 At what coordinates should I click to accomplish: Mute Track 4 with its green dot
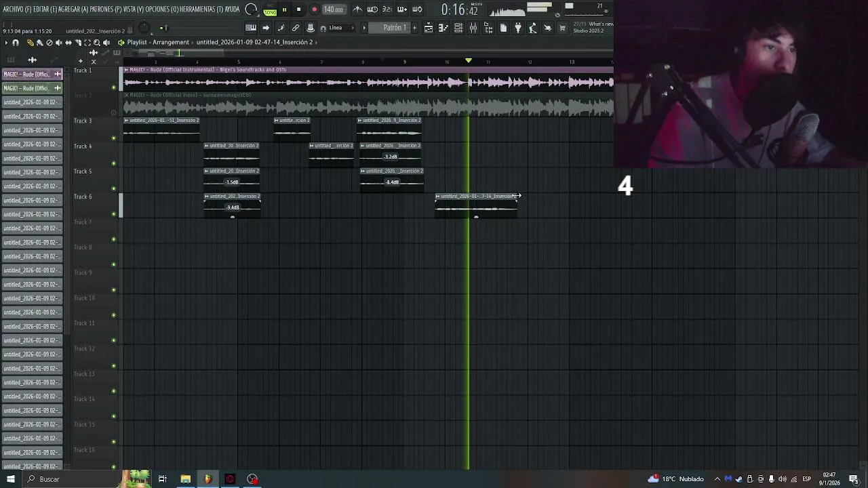[113, 163]
